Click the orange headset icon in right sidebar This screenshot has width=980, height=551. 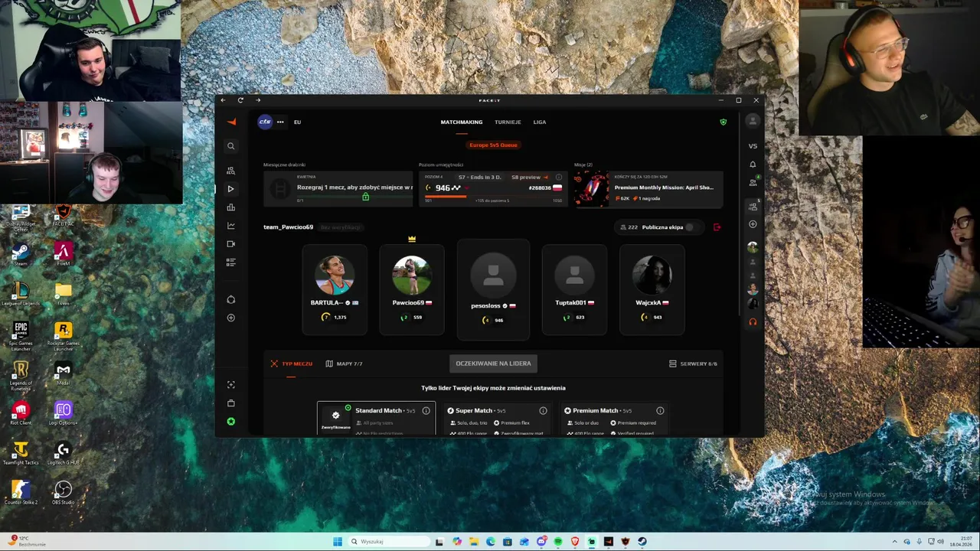[x=753, y=322]
